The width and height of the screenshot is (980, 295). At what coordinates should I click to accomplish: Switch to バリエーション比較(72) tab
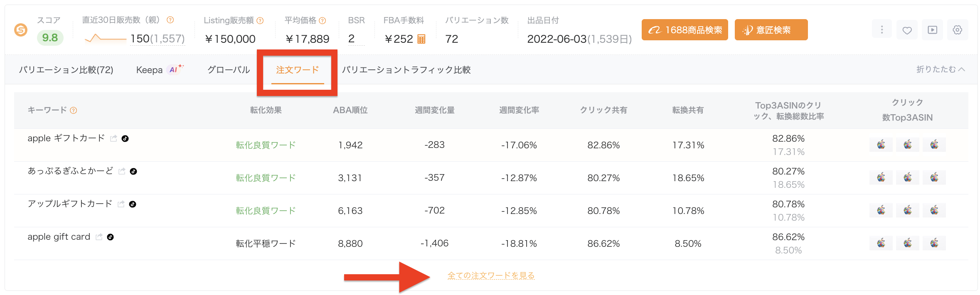point(66,70)
